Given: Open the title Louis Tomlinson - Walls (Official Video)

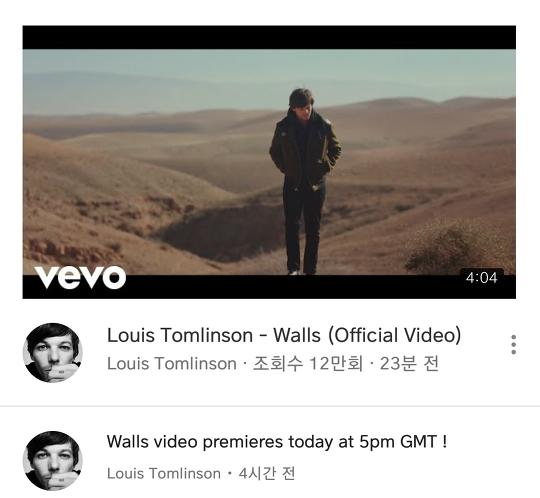Looking at the screenshot, I should click(284, 335).
